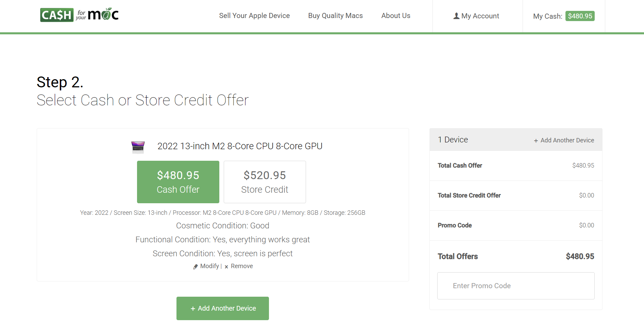The height and width of the screenshot is (330, 644).
Task: Click the green My Cash amount badge
Action: (580, 16)
